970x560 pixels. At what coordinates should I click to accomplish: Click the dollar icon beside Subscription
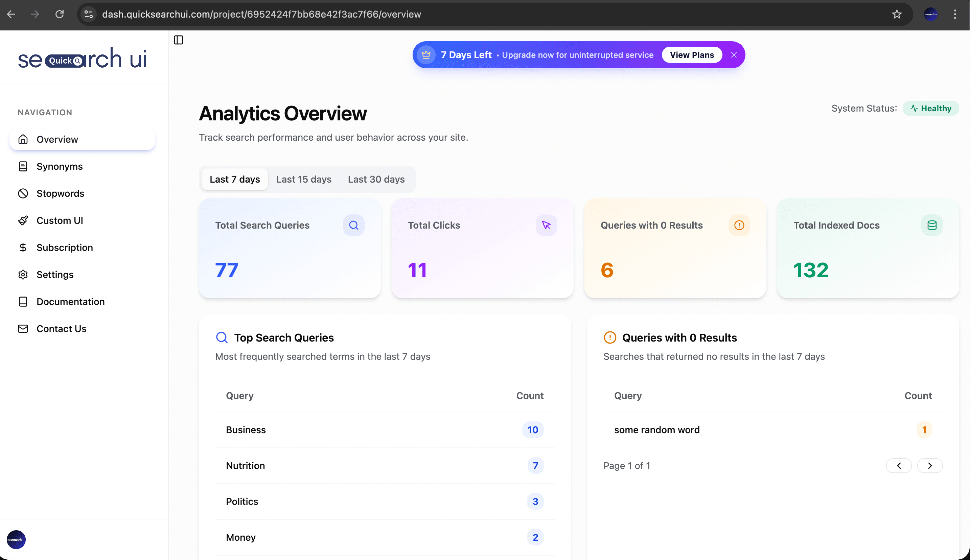coord(23,247)
